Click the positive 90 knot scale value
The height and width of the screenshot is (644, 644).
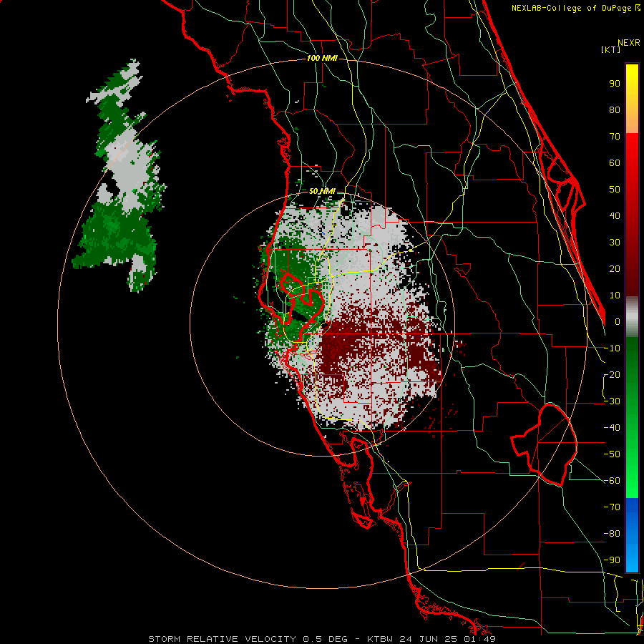pos(615,84)
